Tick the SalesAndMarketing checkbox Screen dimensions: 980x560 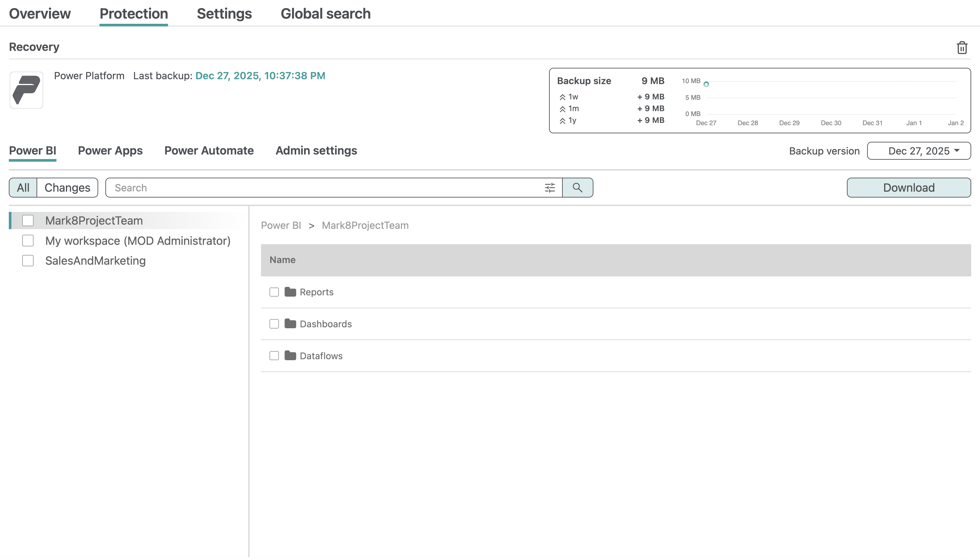28,261
